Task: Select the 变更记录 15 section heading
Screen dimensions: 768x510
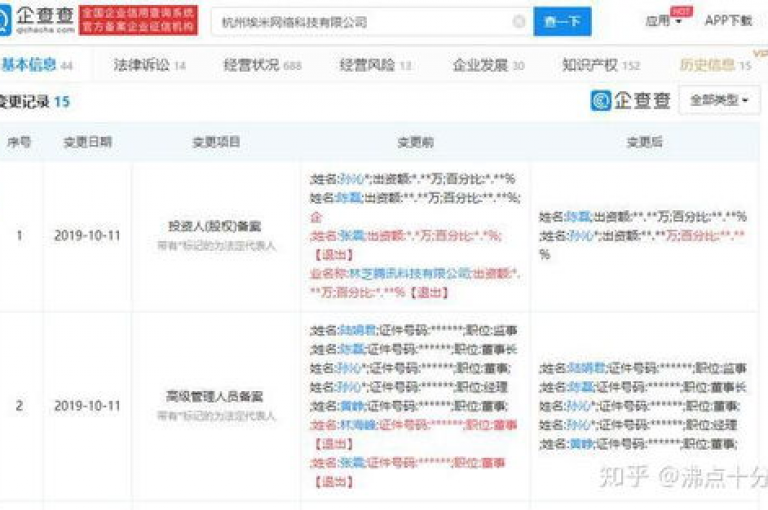Action: [x=35, y=101]
